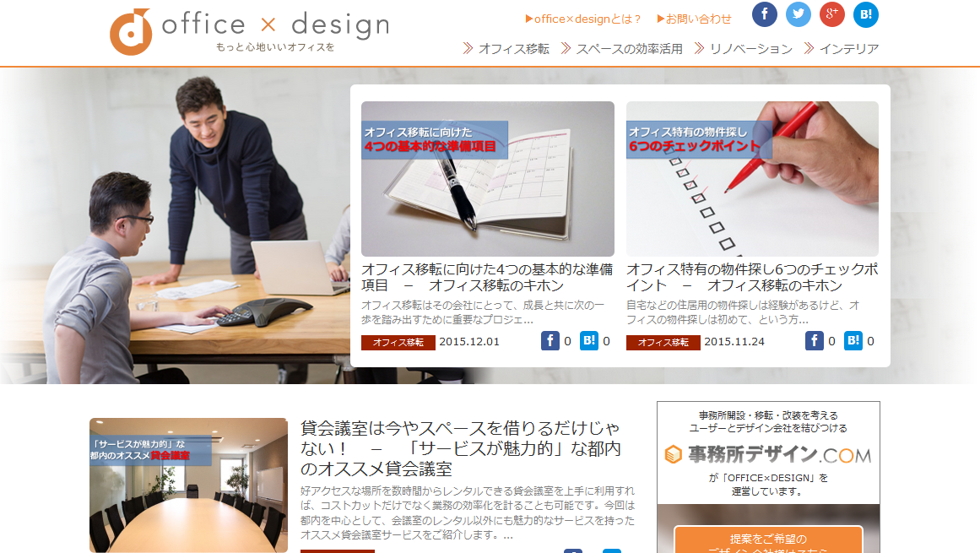Click the オフィス移転 tag beside 2015.11.24
The width and height of the screenshot is (980, 553).
tap(663, 343)
